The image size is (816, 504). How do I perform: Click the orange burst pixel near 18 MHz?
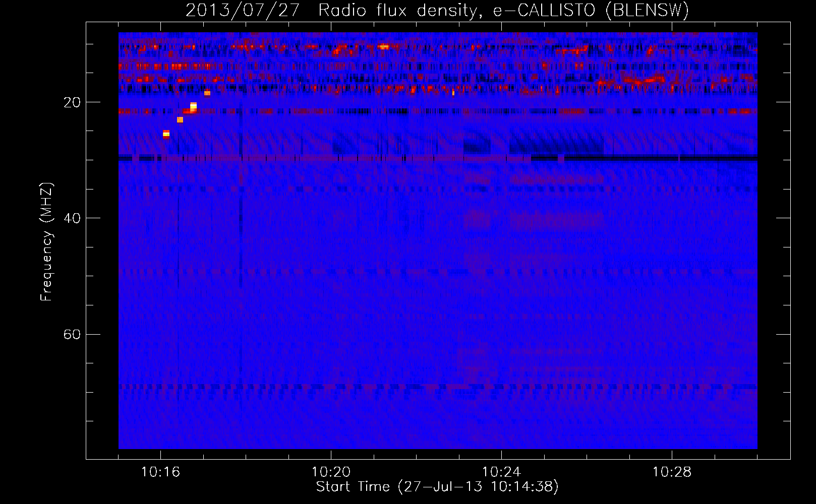[207, 93]
